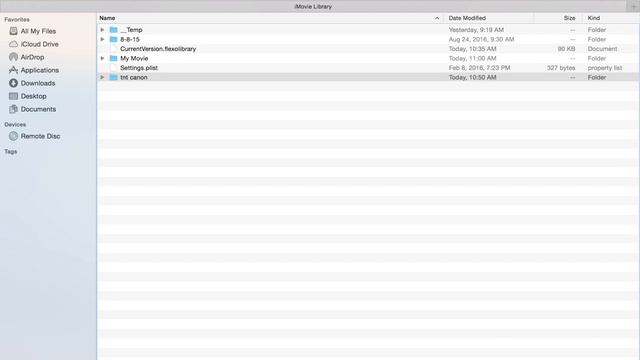Select the Settings.plist file
Image resolution: width=640 pixels, height=360 pixels.
click(139, 68)
